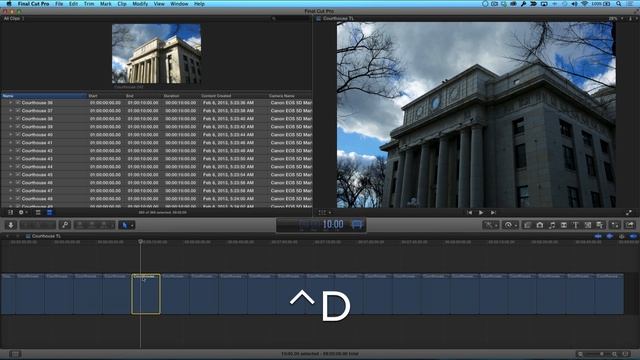Select the Courthouse 40 clip row
Viewport: 640px width, 360px height.
click(157, 135)
